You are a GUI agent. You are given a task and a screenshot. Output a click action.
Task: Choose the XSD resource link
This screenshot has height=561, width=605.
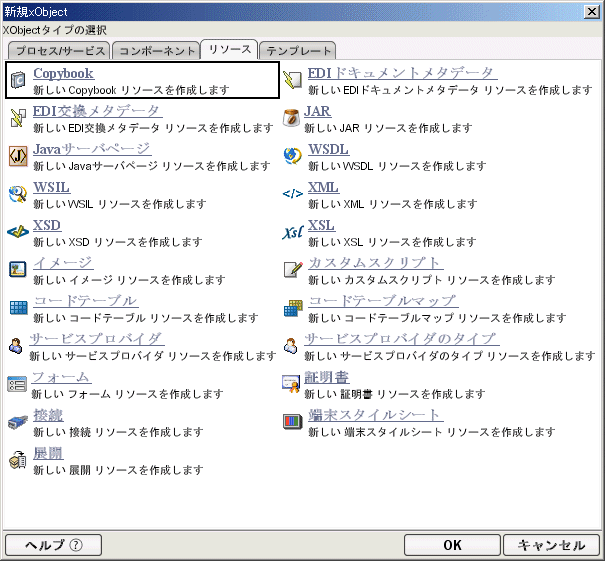pyautogui.click(x=47, y=225)
